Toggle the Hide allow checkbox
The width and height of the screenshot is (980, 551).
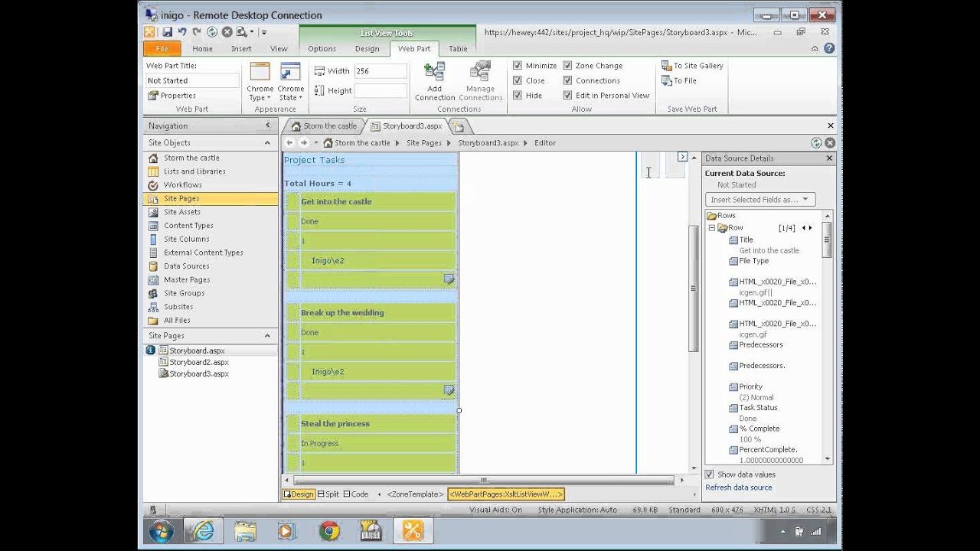[518, 96]
